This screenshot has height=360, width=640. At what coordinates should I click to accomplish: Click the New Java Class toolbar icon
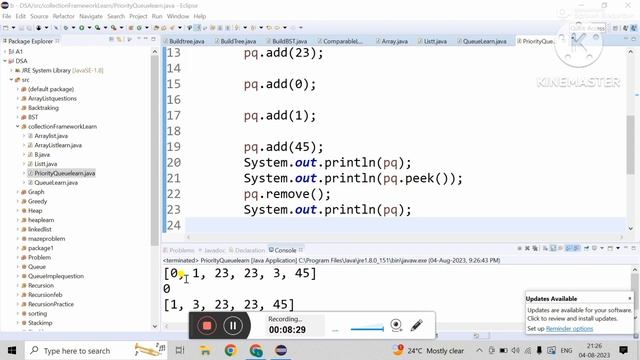139,28
